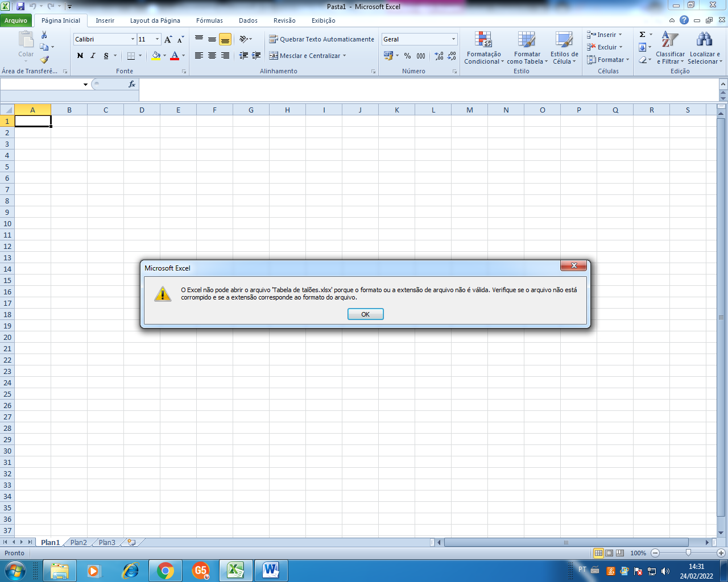Click the Clear eraser icon

pyautogui.click(x=643, y=60)
